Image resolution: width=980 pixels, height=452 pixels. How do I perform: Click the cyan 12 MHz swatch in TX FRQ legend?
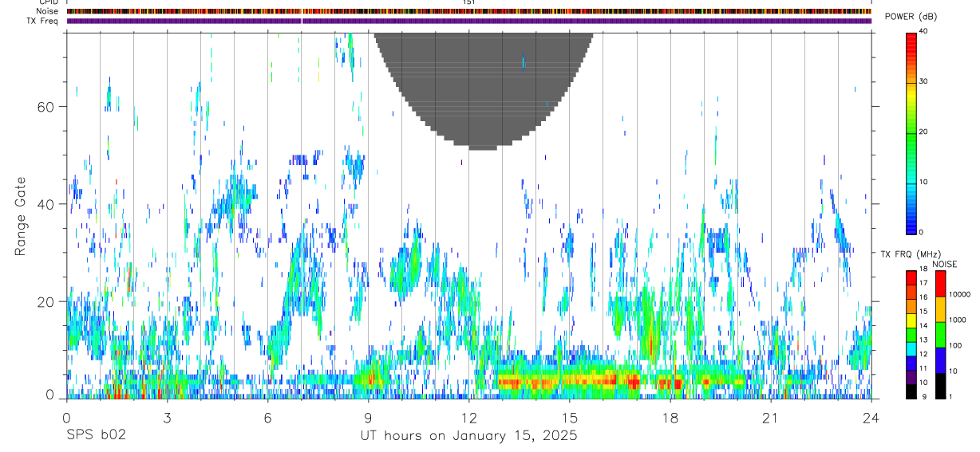pos(912,348)
